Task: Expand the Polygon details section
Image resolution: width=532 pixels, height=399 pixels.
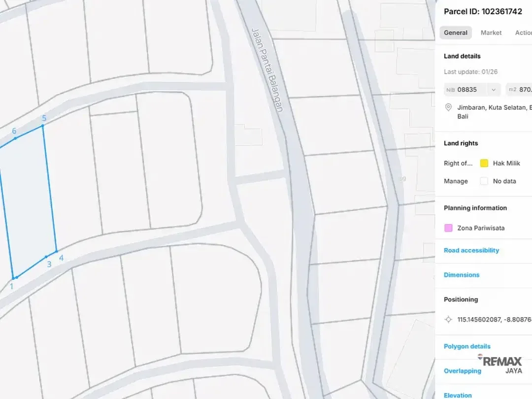Action: pyautogui.click(x=467, y=346)
